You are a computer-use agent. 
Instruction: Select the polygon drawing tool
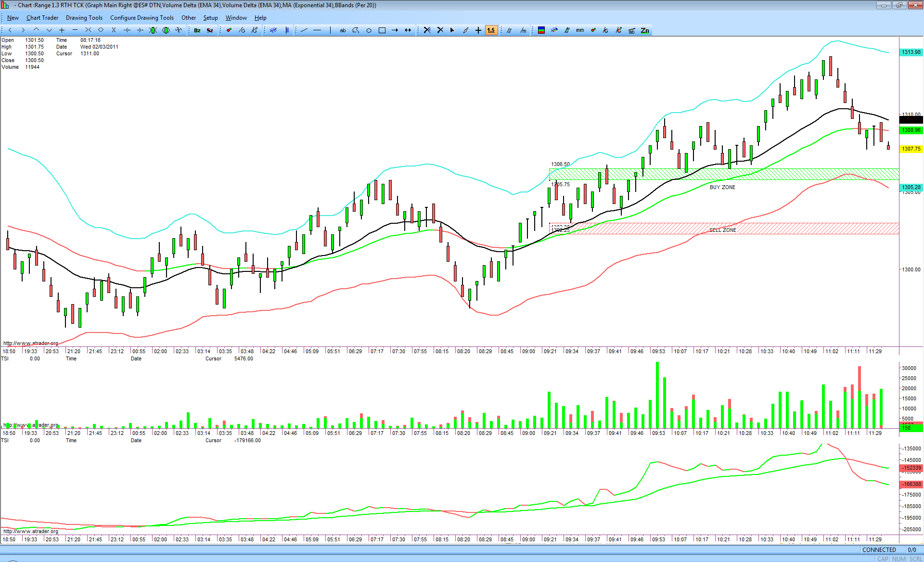coord(356,30)
